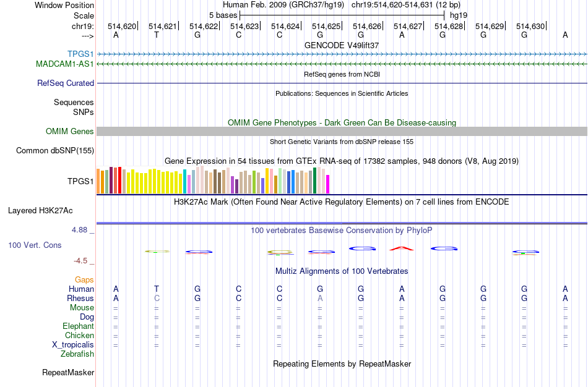Select the 100 Vert. Cons label
588x387 pixels.
coord(35,245)
